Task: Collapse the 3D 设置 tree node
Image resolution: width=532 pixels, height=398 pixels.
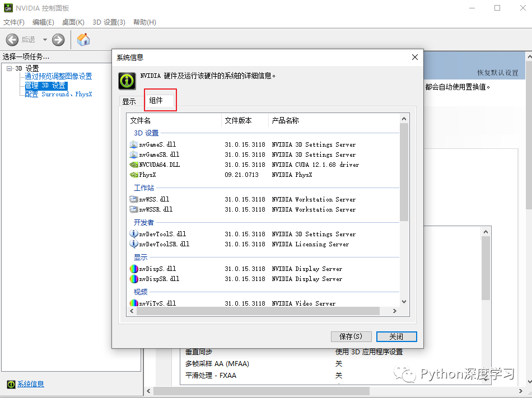Action: pyautogui.click(x=9, y=68)
